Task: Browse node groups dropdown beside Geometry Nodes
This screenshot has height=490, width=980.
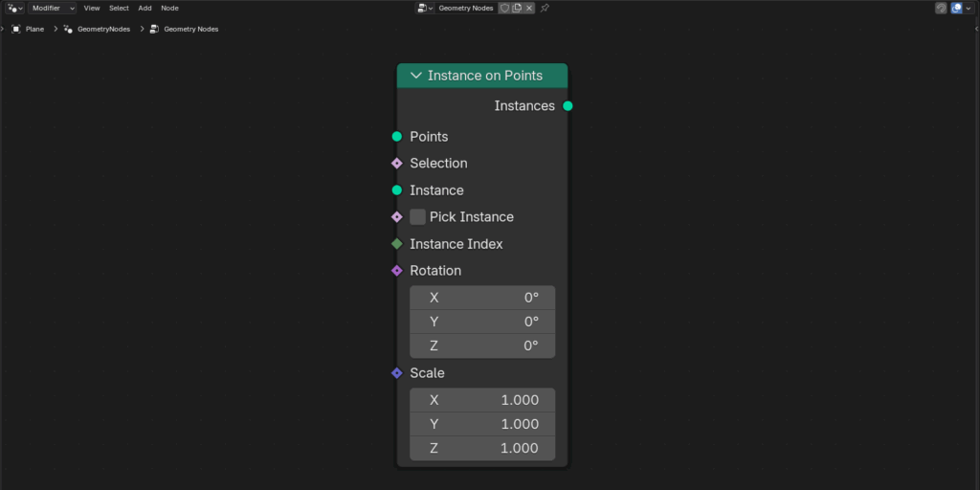Action: pyautogui.click(x=425, y=8)
